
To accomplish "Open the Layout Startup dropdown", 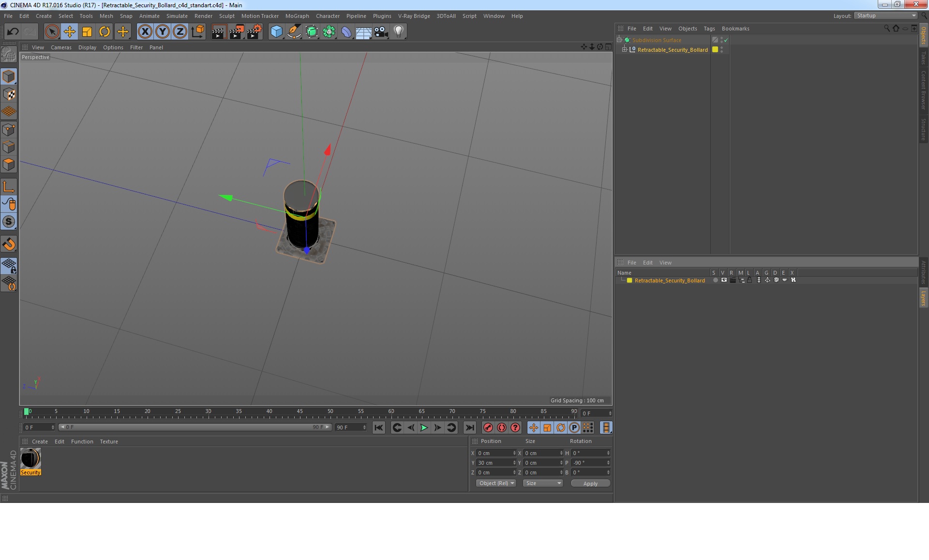I will coord(886,16).
